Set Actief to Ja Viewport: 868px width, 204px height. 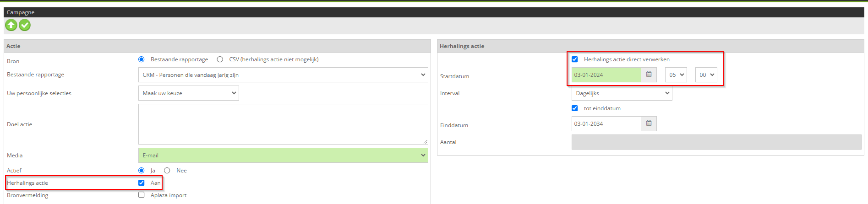point(142,171)
